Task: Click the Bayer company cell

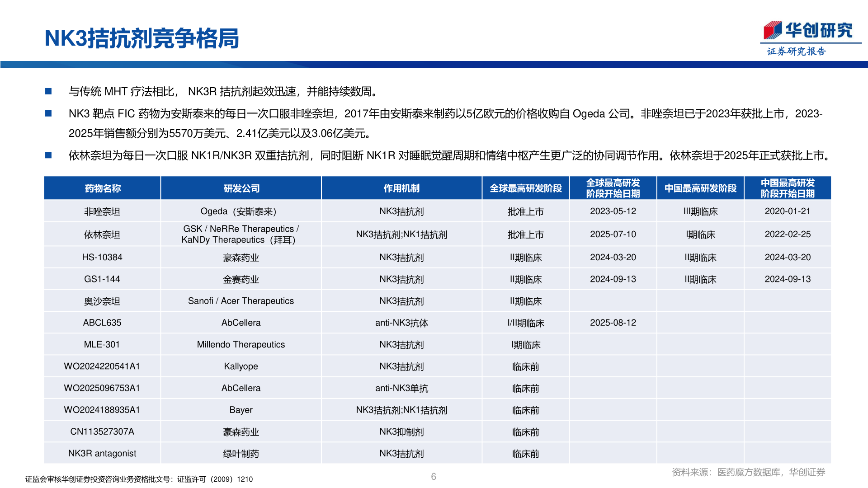Action: (241, 410)
